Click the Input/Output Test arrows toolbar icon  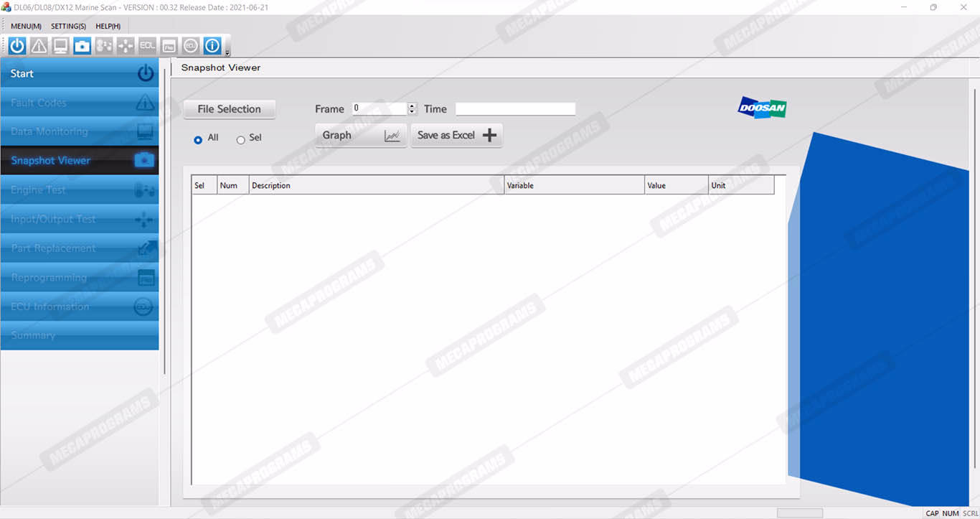(x=126, y=46)
